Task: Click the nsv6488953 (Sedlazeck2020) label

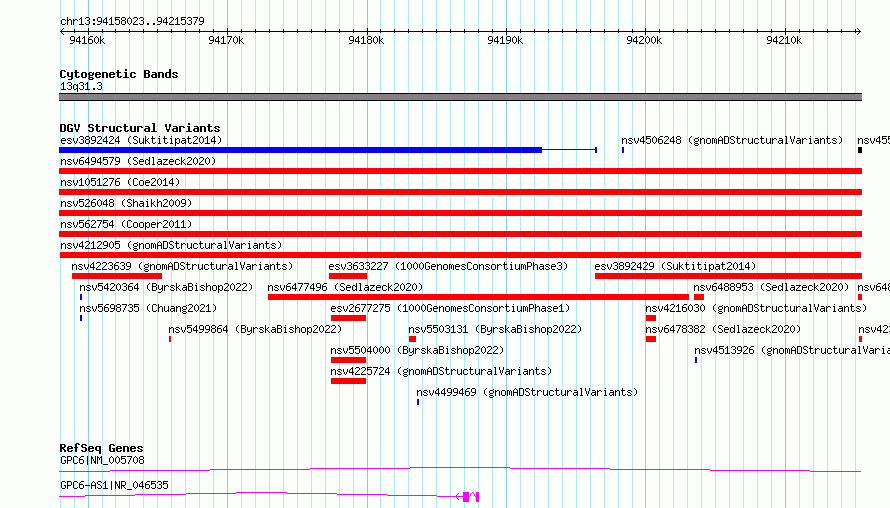Action: click(771, 287)
